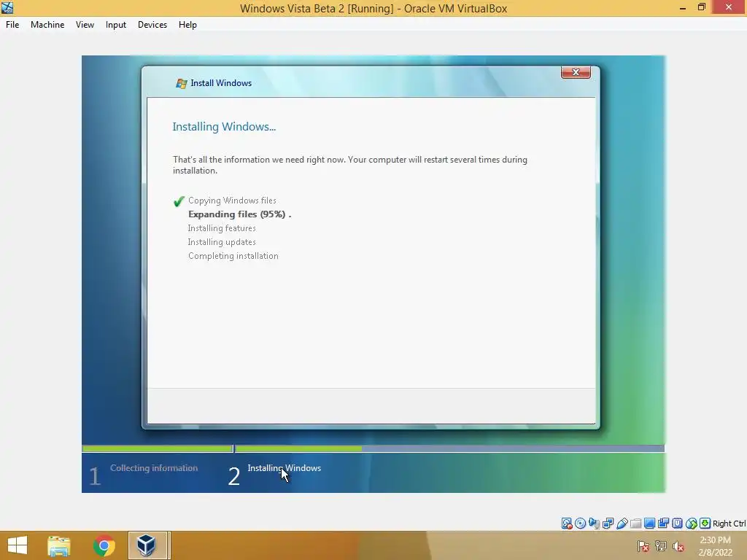Viewport: 747px width, 560px height.
Task: Minimize the VirtualBox window
Action: pos(682,7)
